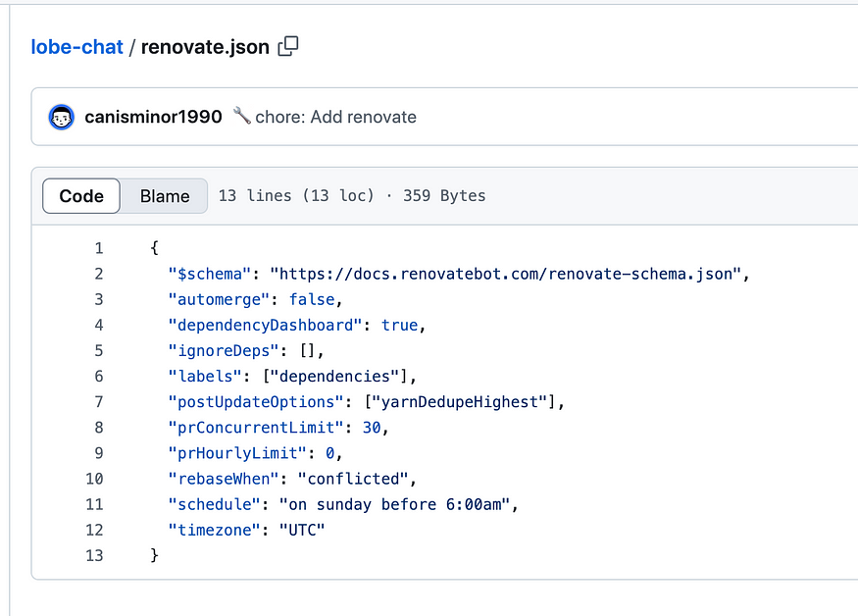Open the lobe-chat repository link
Viewport: 858px width, 616px height.
click(x=76, y=47)
